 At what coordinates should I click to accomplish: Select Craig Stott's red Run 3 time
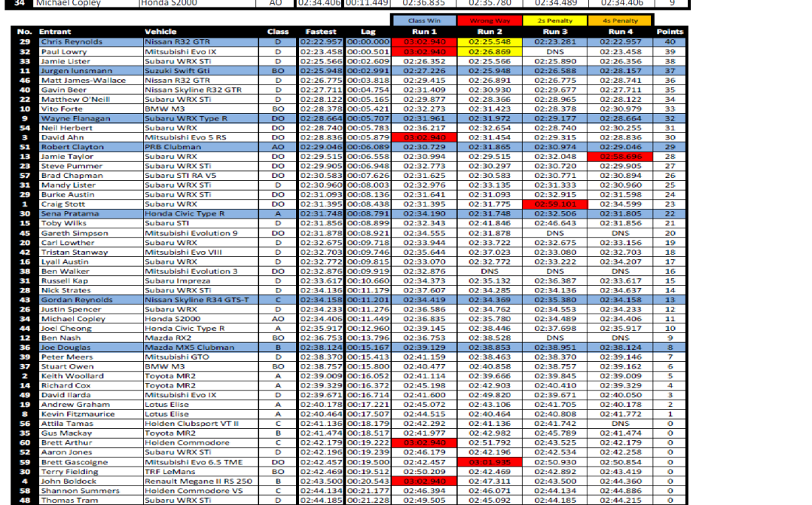coord(554,204)
